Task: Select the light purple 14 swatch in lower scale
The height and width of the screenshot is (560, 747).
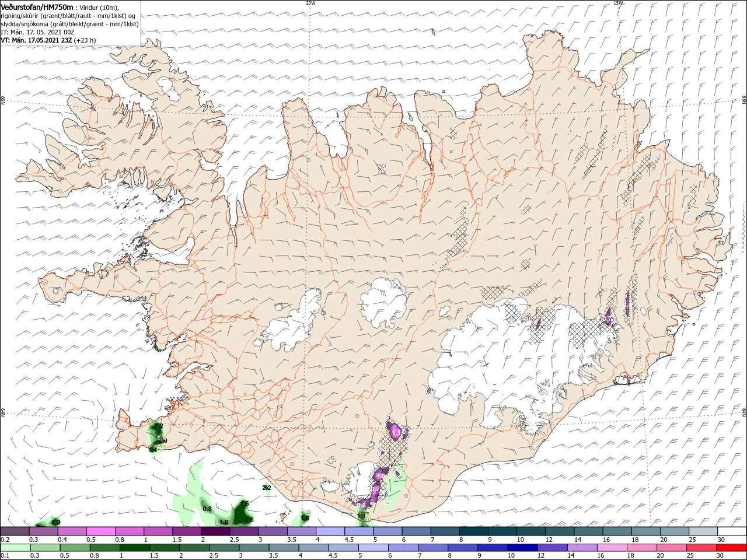Action: pos(582,548)
